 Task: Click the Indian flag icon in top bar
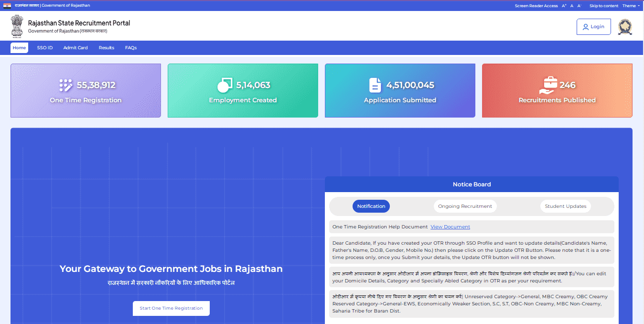(x=7, y=6)
